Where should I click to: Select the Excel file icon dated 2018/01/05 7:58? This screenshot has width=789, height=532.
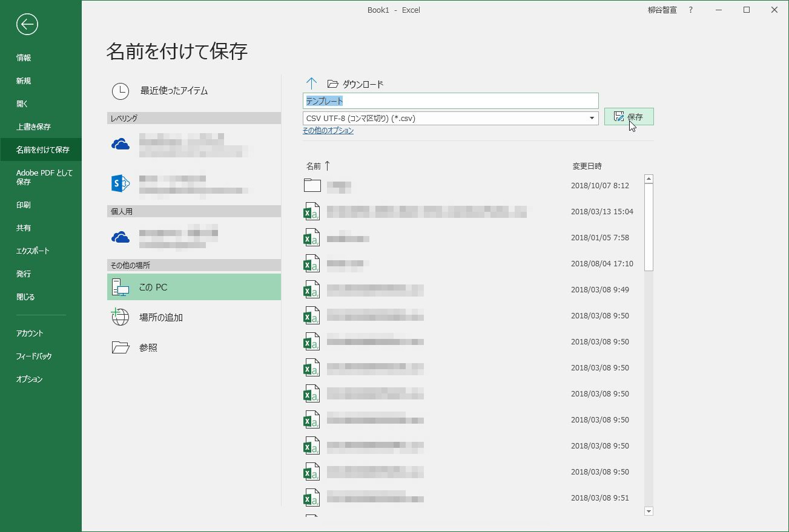point(311,237)
